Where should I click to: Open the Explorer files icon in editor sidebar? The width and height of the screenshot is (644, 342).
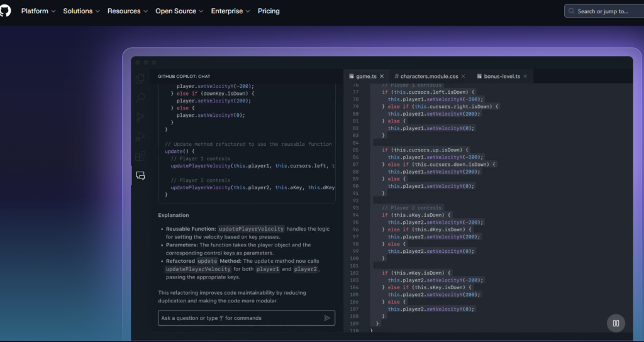click(x=140, y=79)
